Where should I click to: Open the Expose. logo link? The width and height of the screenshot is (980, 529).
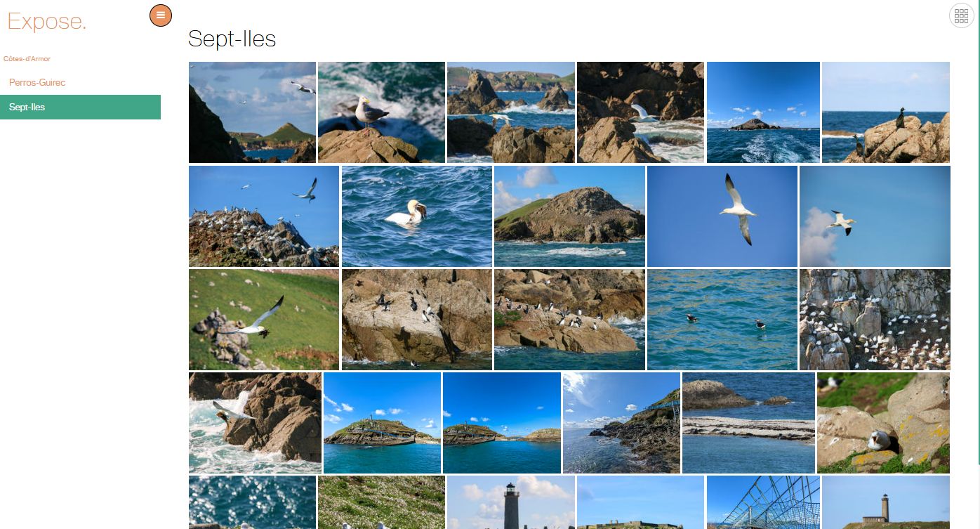pyautogui.click(x=47, y=21)
